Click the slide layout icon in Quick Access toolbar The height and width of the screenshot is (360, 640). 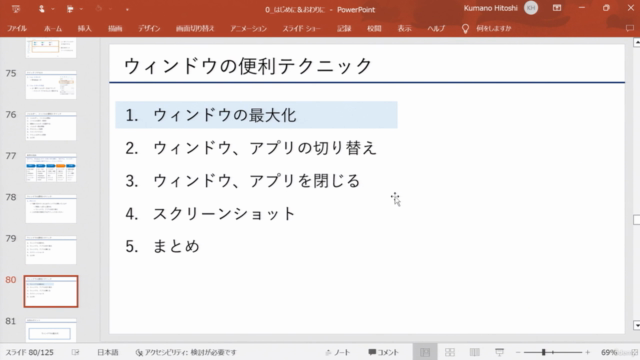pos(70,9)
